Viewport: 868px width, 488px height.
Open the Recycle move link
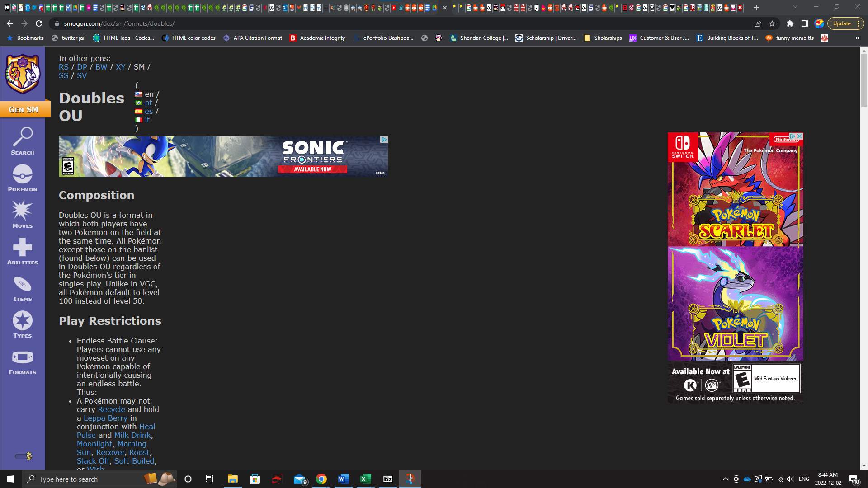[x=111, y=409]
